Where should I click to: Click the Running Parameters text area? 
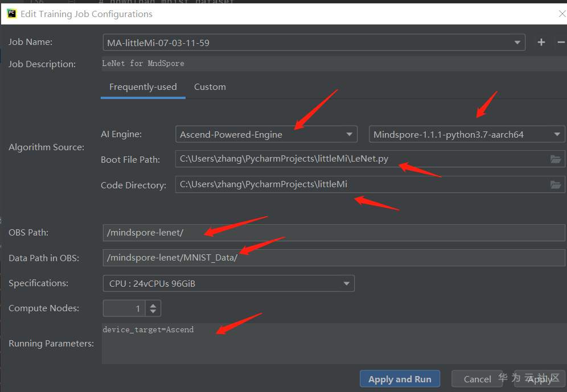pyautogui.click(x=334, y=343)
